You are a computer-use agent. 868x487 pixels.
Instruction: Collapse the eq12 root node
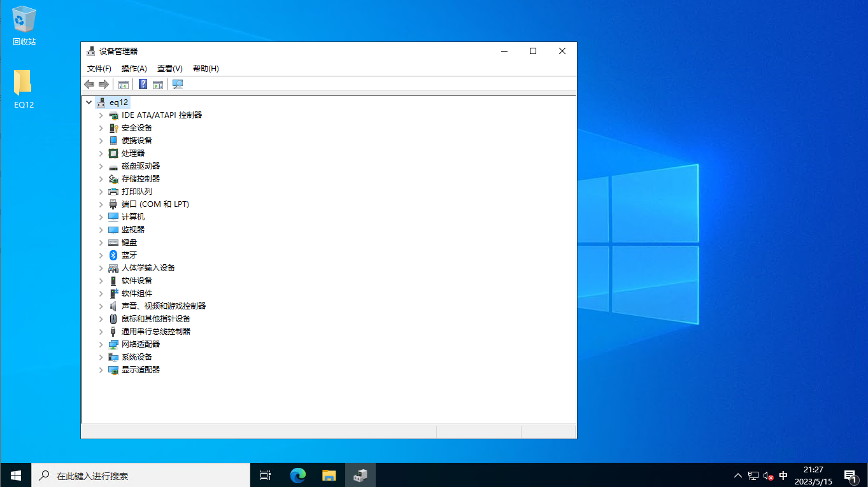click(89, 102)
